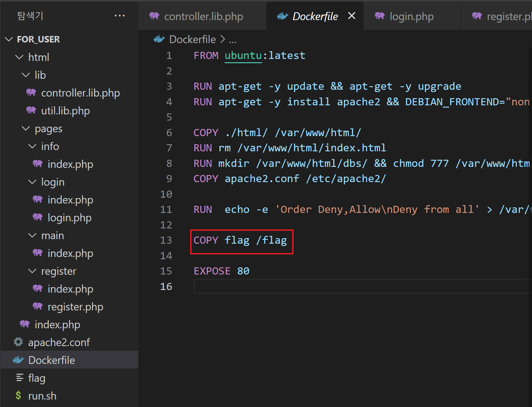Image resolution: width=532 pixels, height=407 pixels.
Task: Click line number 13 in gutter
Action: click(x=166, y=240)
